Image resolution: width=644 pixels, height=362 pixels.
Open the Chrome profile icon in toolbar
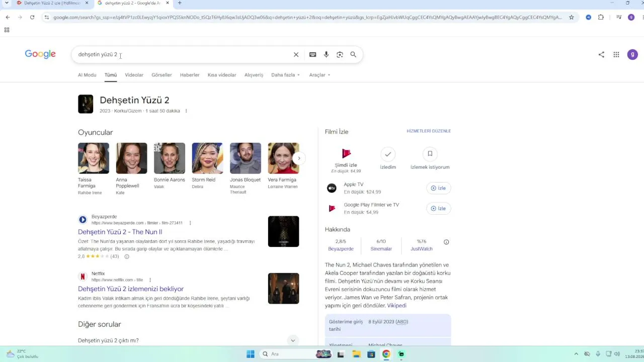[x=631, y=17]
